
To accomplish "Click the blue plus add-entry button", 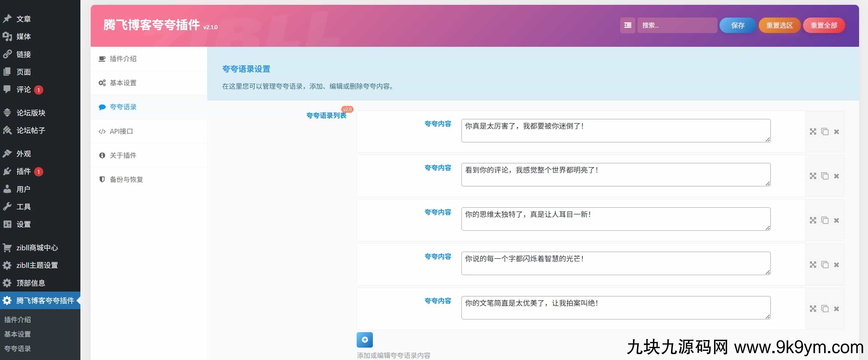I will click(x=365, y=340).
